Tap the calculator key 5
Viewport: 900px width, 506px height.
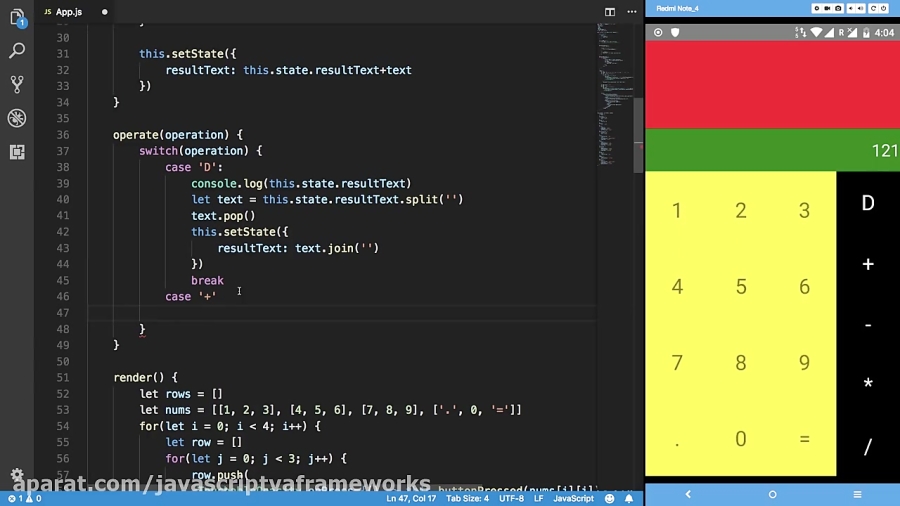741,286
